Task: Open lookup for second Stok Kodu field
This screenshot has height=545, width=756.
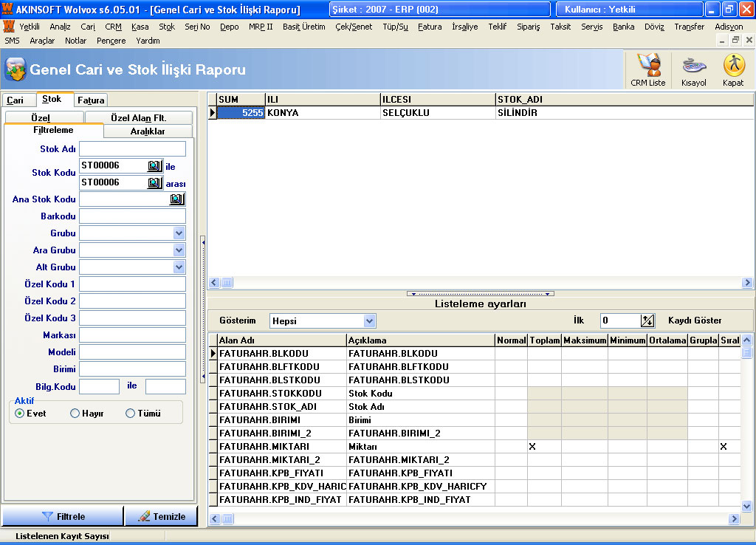Action: (x=154, y=183)
